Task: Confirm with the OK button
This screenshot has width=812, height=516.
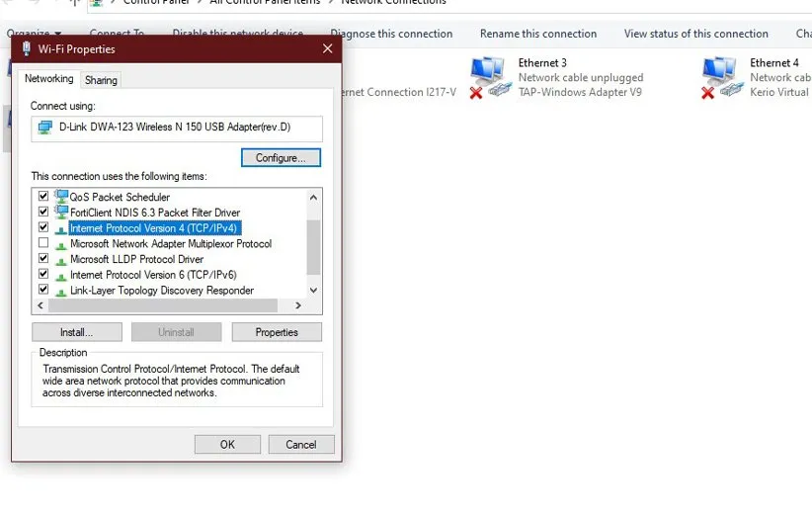Action: [x=227, y=445]
